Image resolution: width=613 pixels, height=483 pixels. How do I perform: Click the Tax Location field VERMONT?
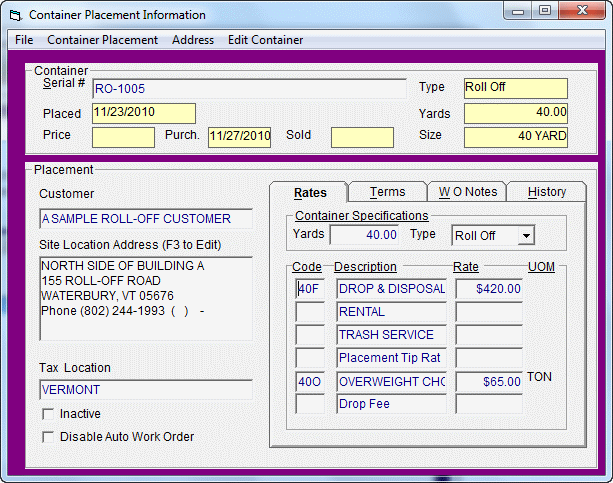click(x=146, y=390)
